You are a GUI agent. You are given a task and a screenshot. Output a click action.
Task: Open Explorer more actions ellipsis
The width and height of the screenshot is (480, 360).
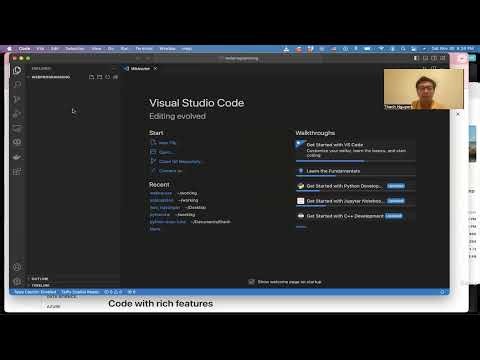pos(114,68)
